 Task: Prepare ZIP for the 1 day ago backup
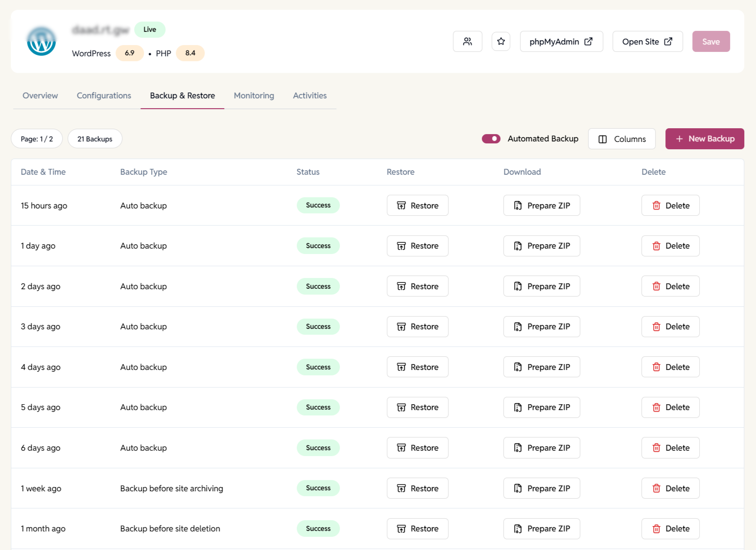click(x=542, y=246)
